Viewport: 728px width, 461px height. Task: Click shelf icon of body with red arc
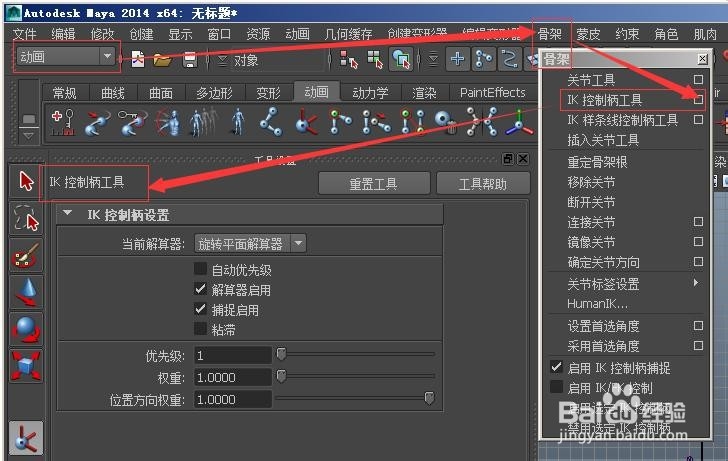168,123
